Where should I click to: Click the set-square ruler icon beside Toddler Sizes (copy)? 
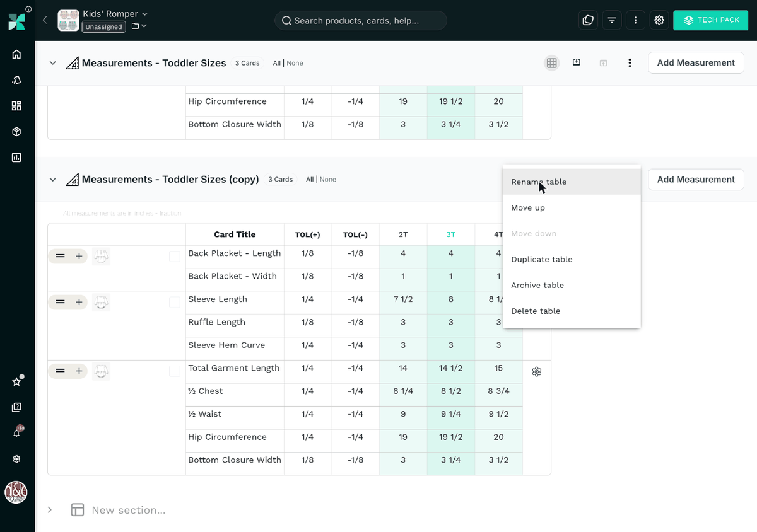(72, 180)
